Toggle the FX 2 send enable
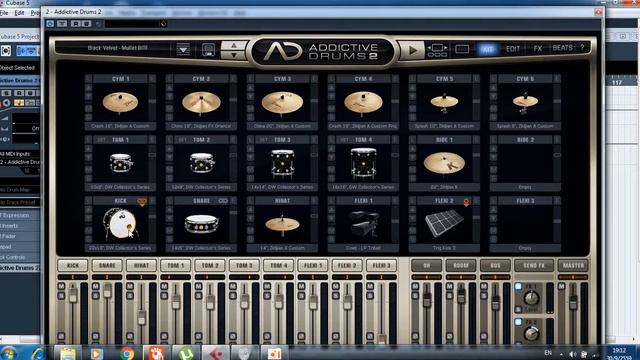The width and height of the screenshot is (640, 360). 518,322
